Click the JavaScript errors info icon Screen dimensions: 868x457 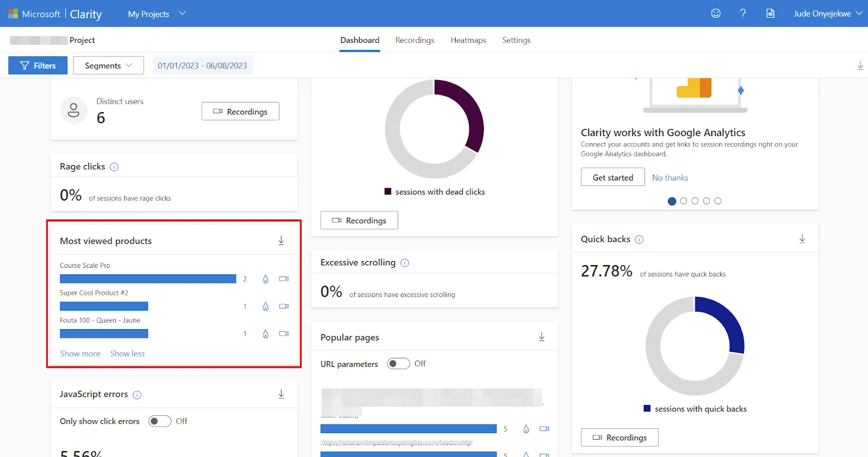click(x=137, y=395)
